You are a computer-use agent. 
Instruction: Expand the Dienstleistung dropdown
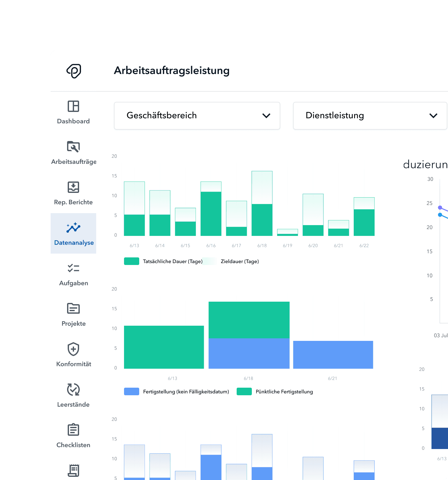pyautogui.click(x=370, y=116)
